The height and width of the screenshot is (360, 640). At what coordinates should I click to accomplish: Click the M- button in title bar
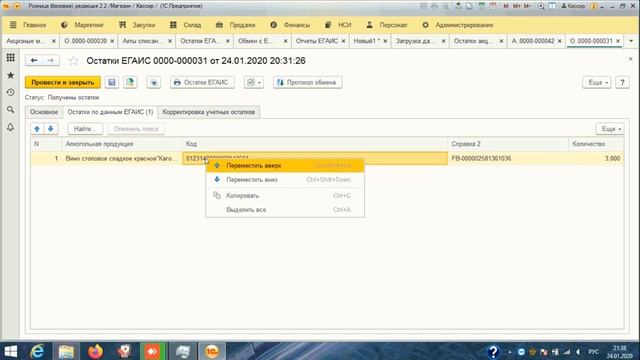527,6
